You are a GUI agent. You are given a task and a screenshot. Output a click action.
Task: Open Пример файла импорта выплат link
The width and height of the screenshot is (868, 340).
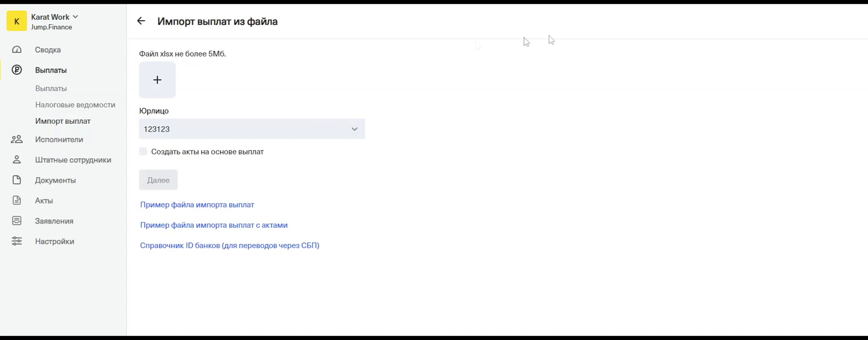coord(197,205)
